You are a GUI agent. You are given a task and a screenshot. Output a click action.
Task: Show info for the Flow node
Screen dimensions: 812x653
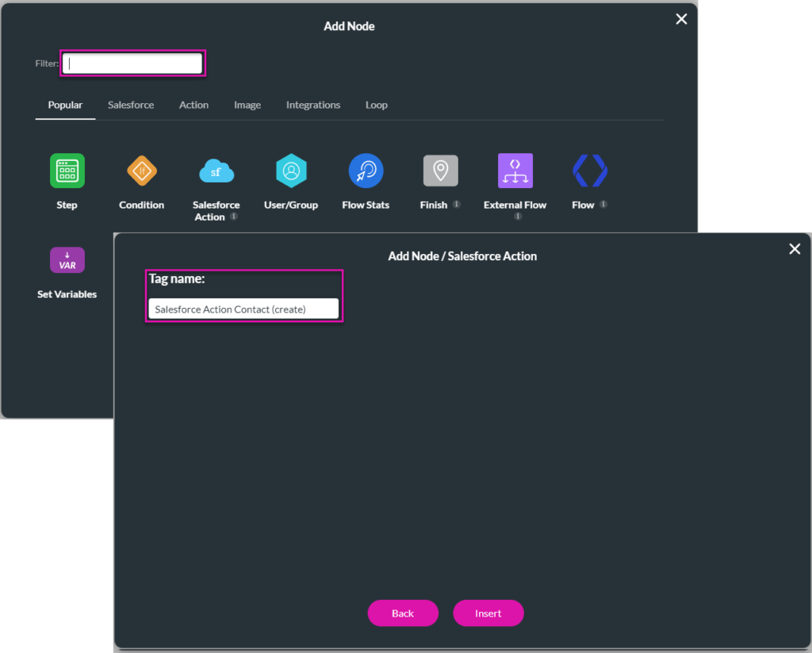pyautogui.click(x=603, y=205)
